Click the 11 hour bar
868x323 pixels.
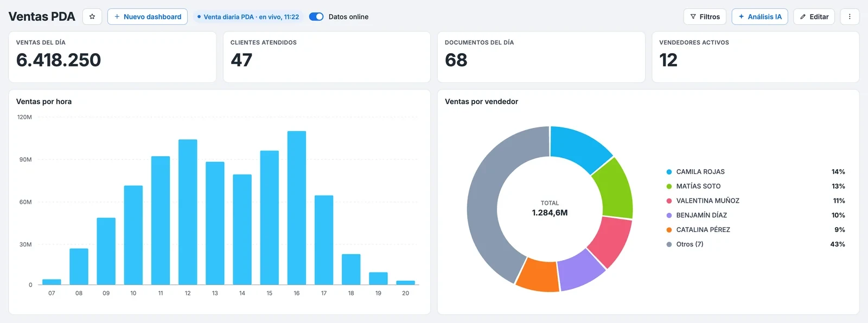pos(161,221)
